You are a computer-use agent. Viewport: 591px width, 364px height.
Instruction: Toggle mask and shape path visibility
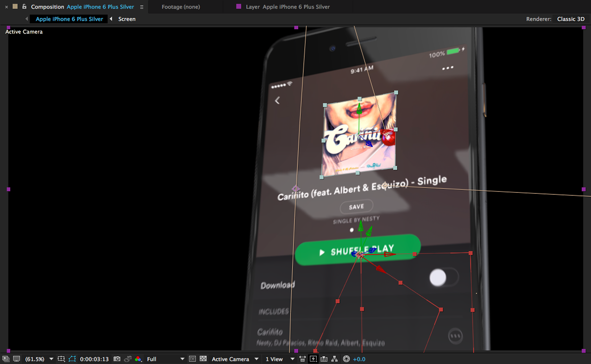73,359
